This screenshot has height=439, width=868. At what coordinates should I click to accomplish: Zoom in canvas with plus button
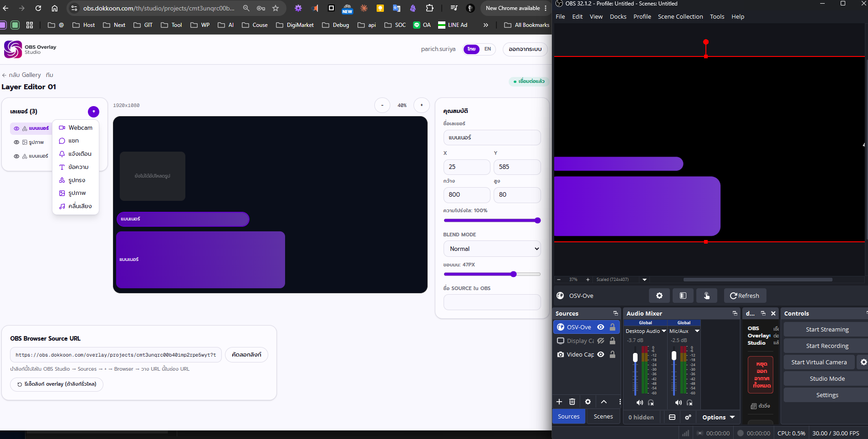coord(422,105)
